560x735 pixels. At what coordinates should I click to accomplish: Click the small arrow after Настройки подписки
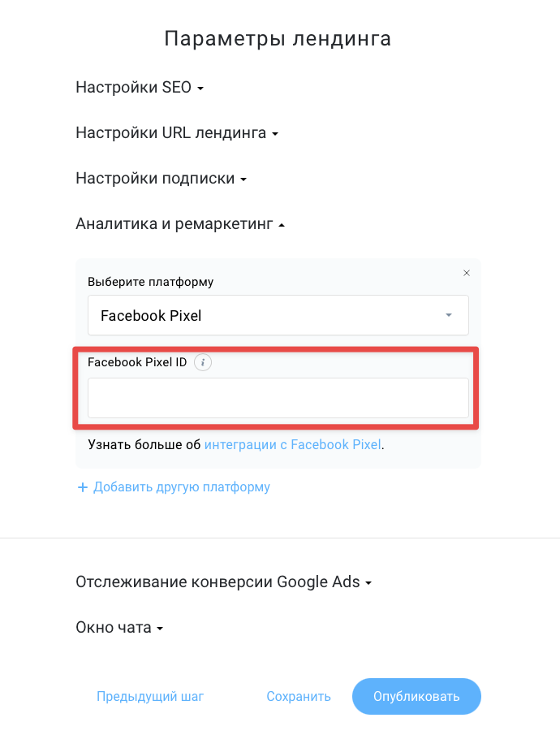click(x=243, y=179)
